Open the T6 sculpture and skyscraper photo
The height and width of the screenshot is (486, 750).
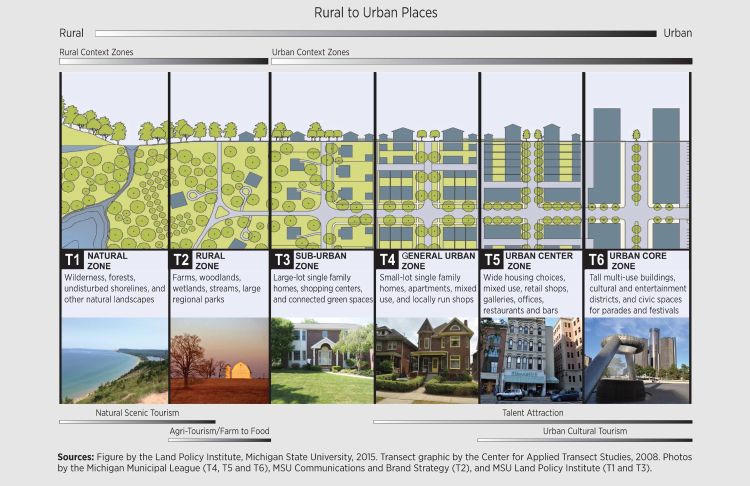pos(636,360)
